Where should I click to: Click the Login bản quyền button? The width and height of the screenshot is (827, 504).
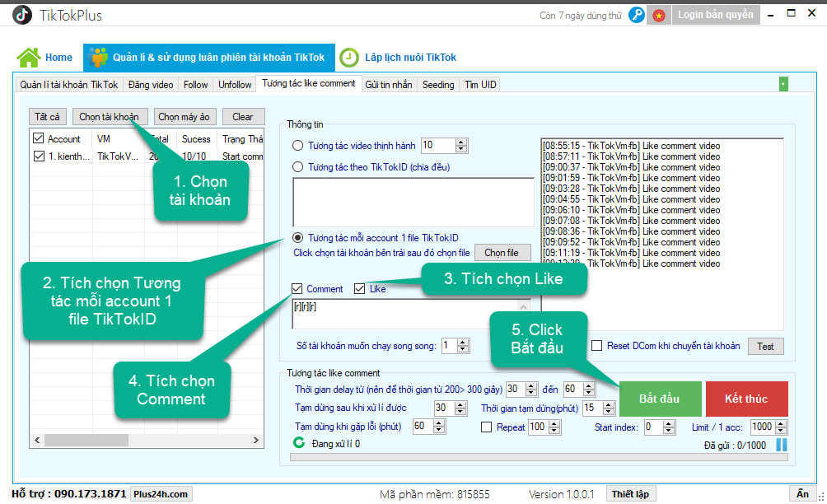pyautogui.click(x=716, y=15)
